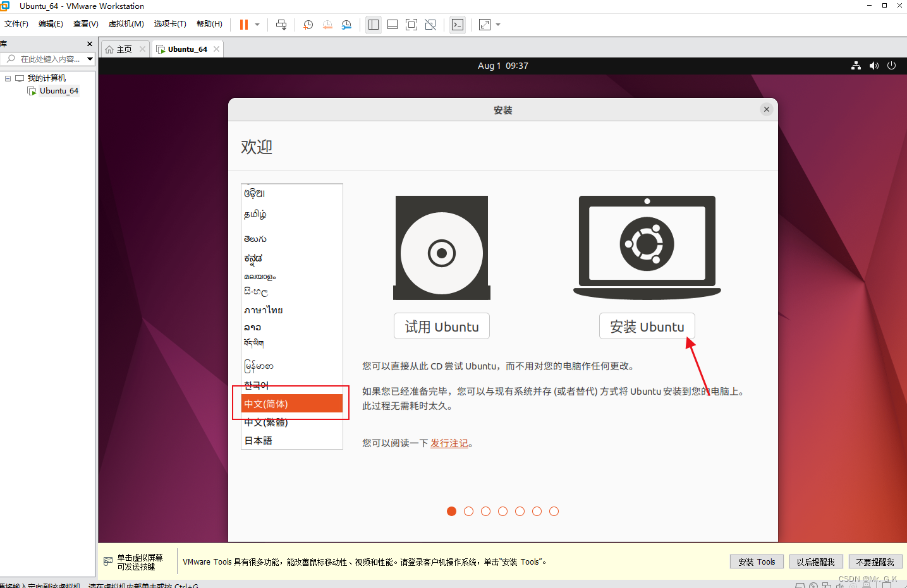Screen dimensions: 907x588
Task: Select မြန်မာစာ in the language list
Action: pos(292,366)
